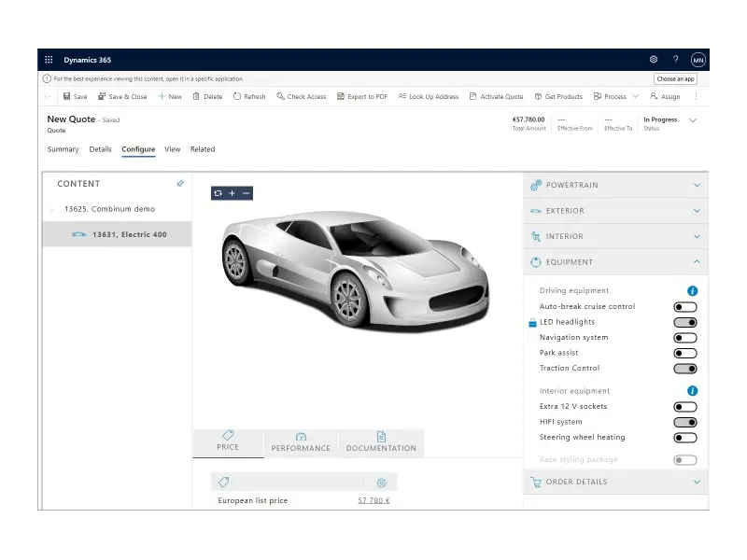Click Delete in the command bar
Viewport: 747px width, 560px height.
click(207, 96)
